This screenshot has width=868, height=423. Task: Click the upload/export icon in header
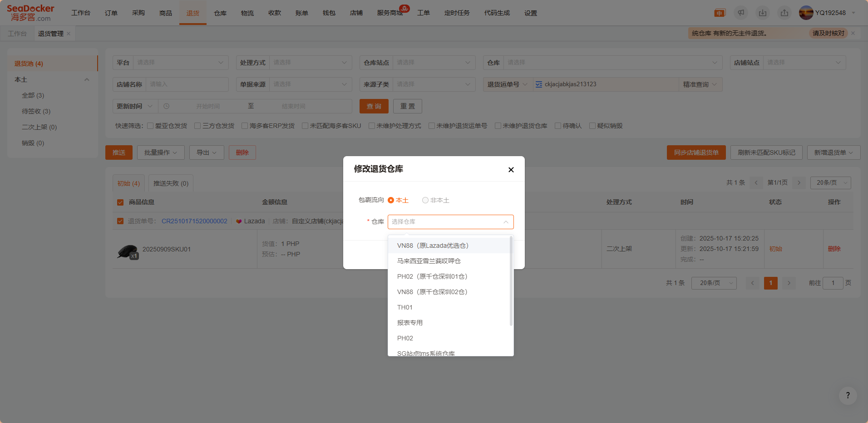point(784,13)
